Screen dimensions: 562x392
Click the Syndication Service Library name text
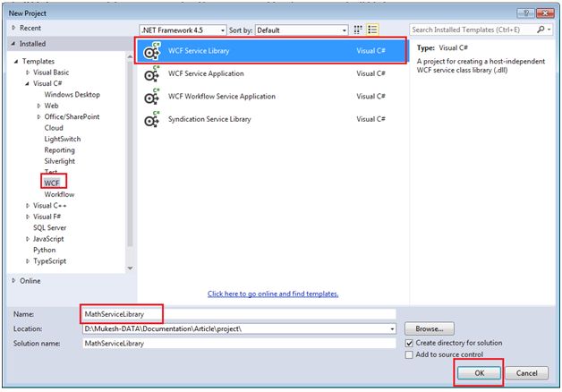209,119
